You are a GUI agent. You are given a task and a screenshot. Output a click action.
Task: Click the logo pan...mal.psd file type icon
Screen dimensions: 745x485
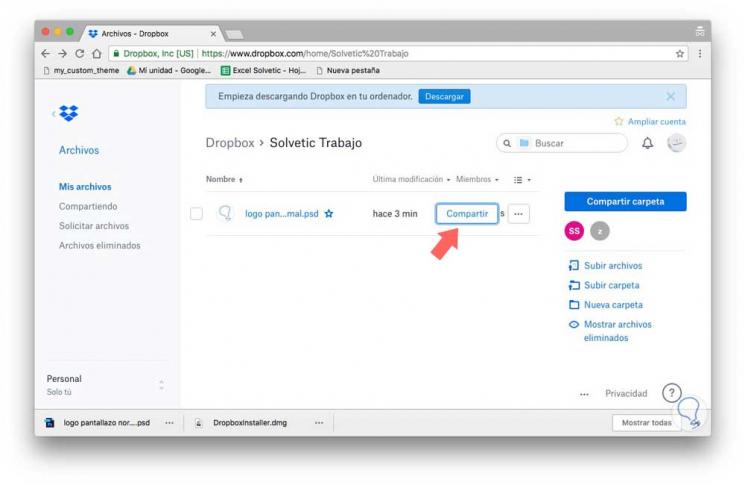pyautogui.click(x=225, y=213)
